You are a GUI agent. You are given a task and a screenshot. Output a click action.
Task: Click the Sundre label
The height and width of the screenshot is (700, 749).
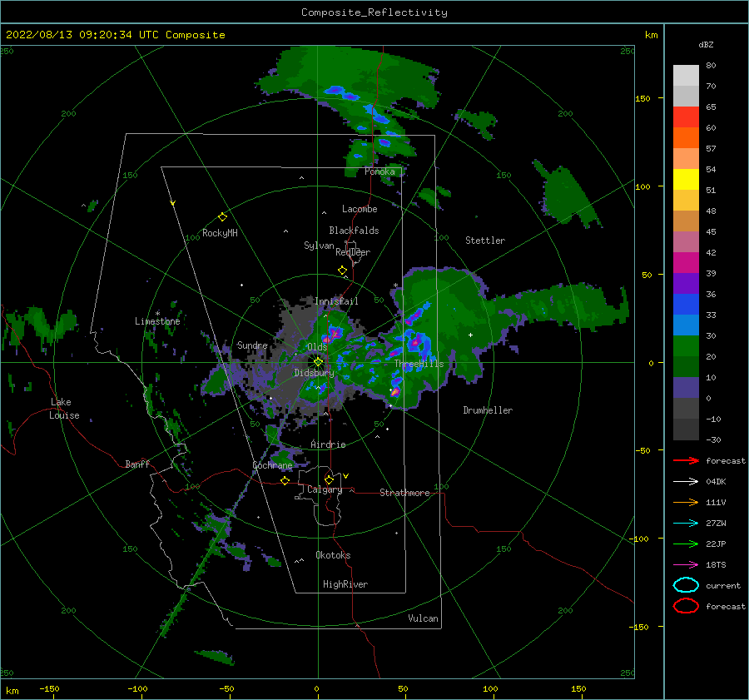point(252,345)
